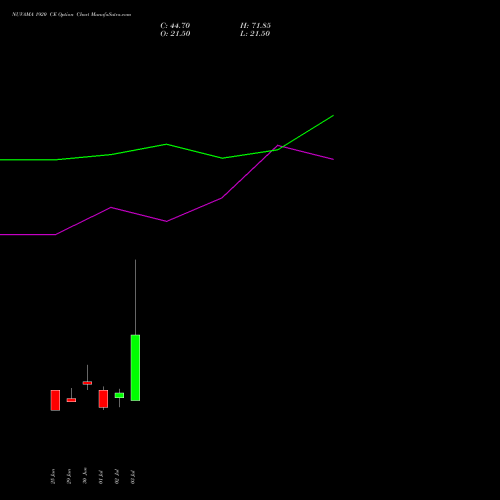Click the small red candlestick above 30 Jun
The height and width of the screenshot is (500, 500).
click(87, 383)
